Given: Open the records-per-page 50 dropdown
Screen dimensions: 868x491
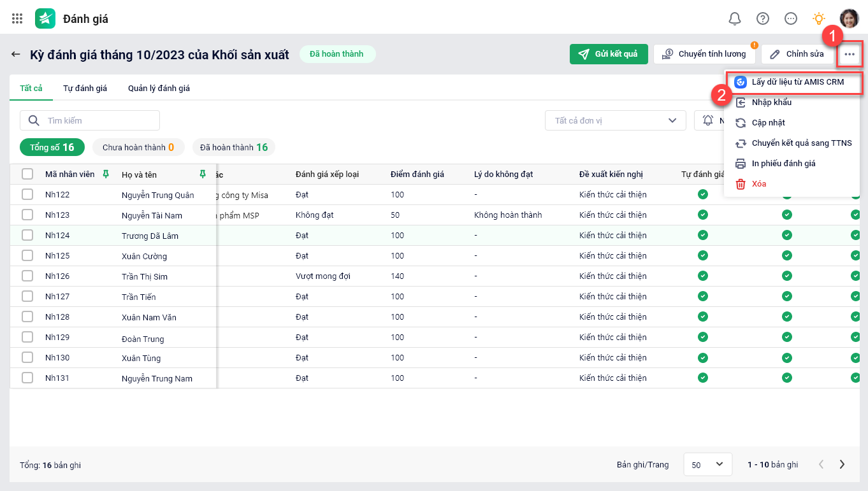Looking at the screenshot, I should coord(707,465).
